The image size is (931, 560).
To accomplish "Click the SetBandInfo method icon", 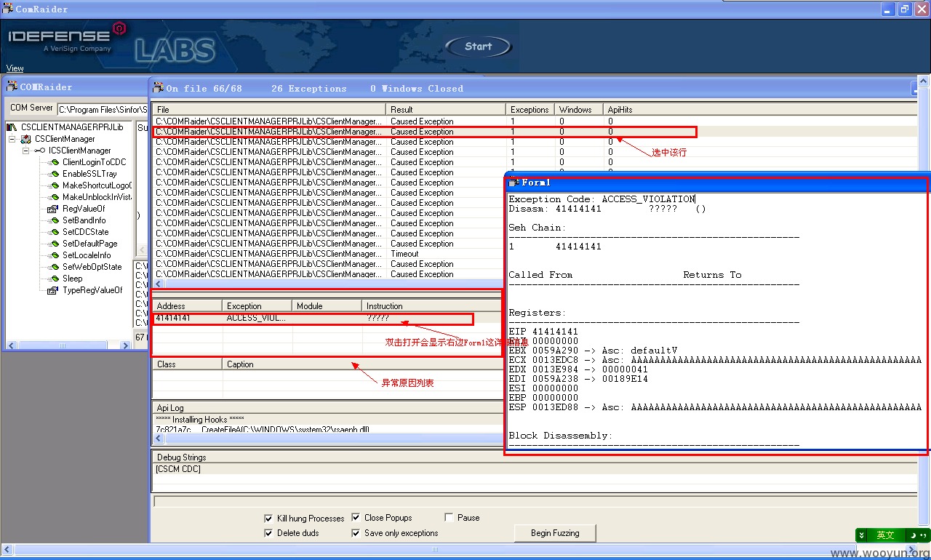I will pyautogui.click(x=53, y=220).
